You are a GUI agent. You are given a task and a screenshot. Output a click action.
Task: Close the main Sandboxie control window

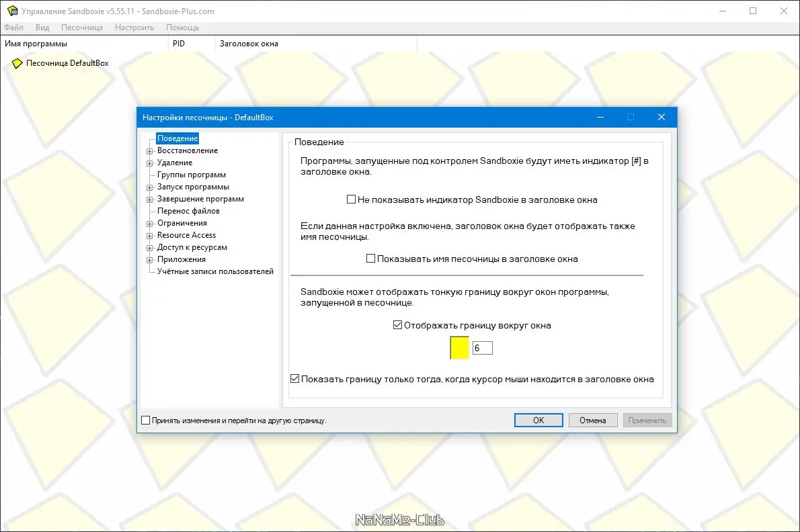pyautogui.click(x=784, y=11)
